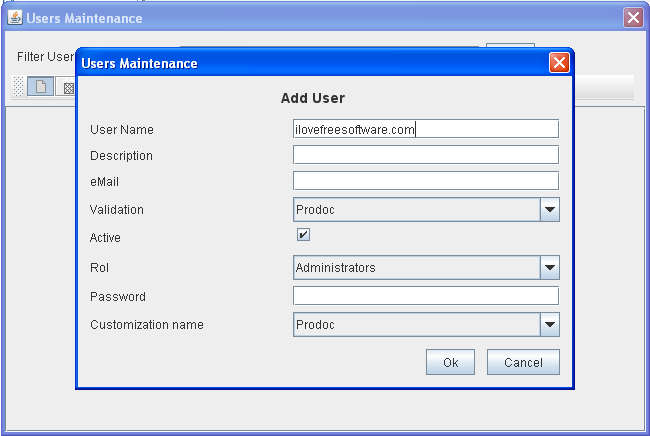Close the Add User dialog
The width and height of the screenshot is (650, 436).
[559, 63]
